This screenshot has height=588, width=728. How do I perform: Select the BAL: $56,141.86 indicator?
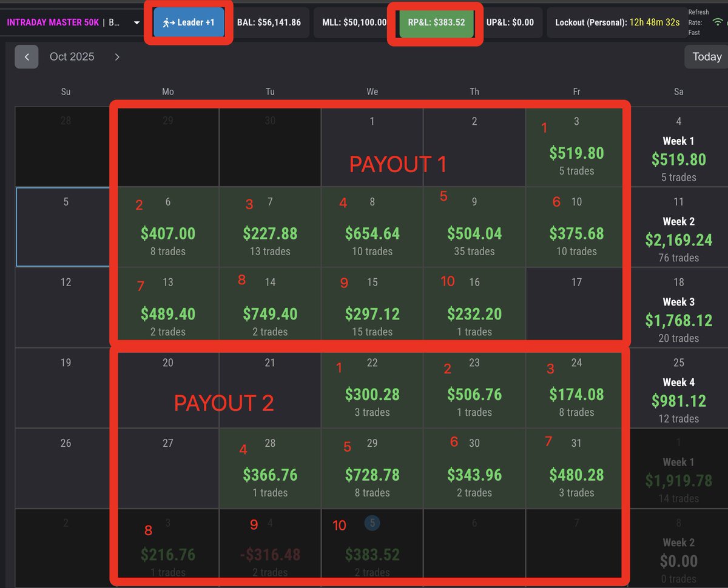tap(269, 22)
